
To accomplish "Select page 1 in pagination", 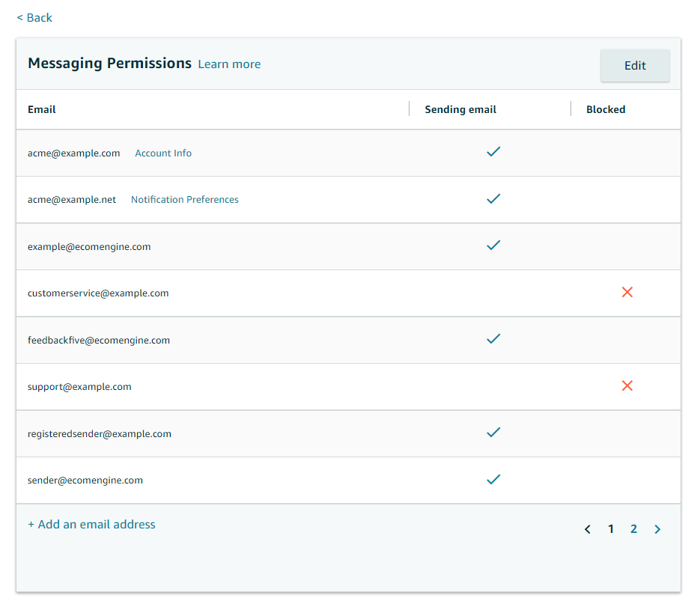I will coord(611,529).
